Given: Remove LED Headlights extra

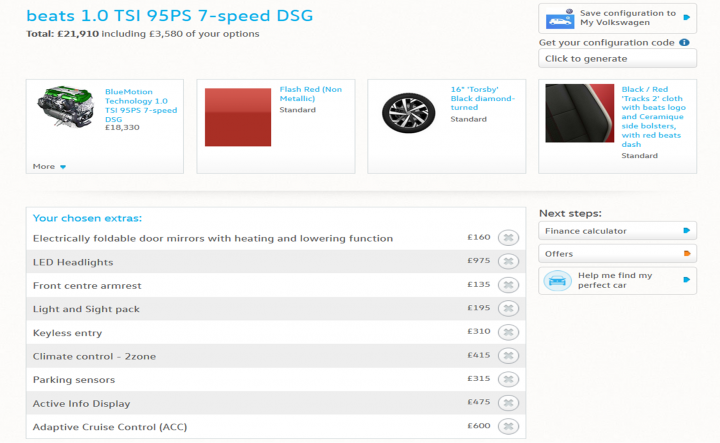Looking at the screenshot, I should tap(508, 261).
